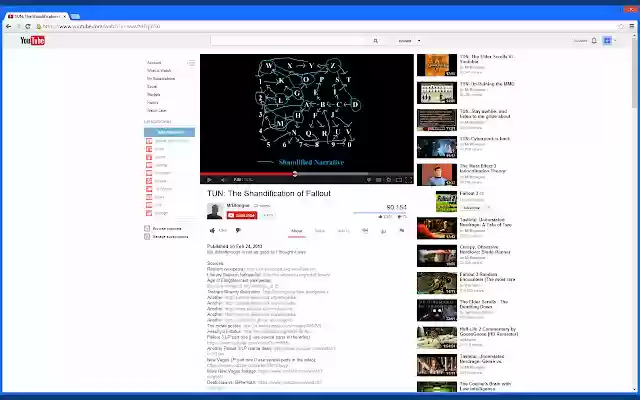Open TUN: Cyberpunk is back thumbnail
Viewport: 640px width, 400px height.
[437, 147]
